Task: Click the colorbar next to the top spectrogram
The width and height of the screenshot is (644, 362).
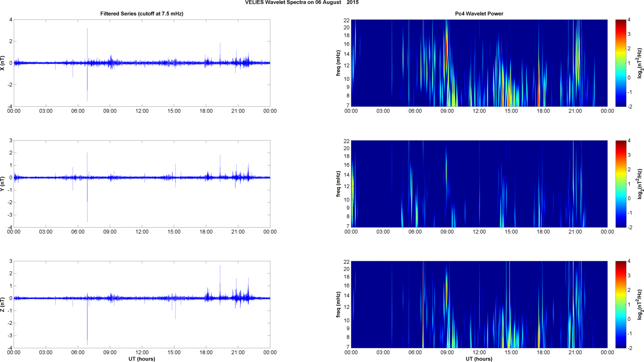Action: pyautogui.click(x=621, y=63)
